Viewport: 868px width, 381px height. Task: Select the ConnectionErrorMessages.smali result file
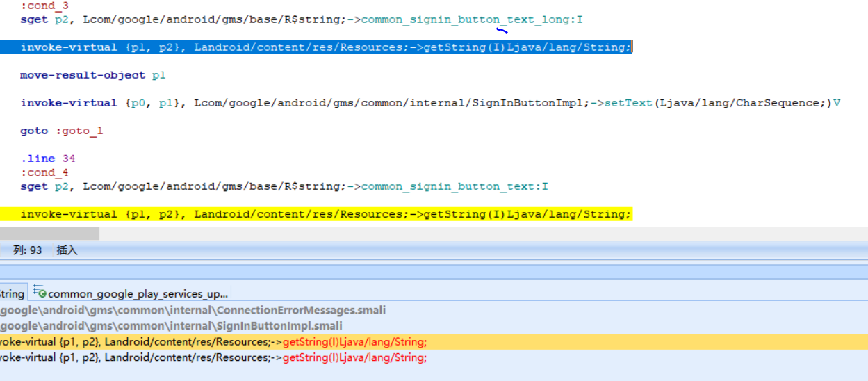click(x=193, y=310)
